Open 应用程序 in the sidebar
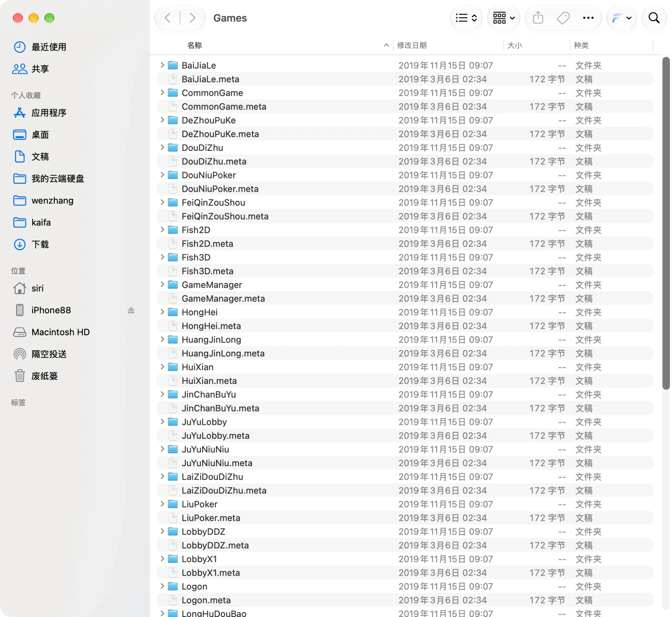 (49, 113)
